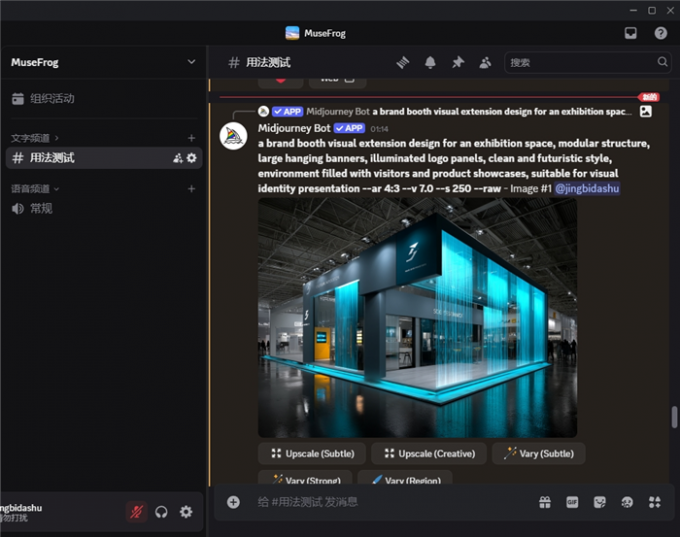
Task: Click the Vary (Region) button
Action: coord(405,478)
